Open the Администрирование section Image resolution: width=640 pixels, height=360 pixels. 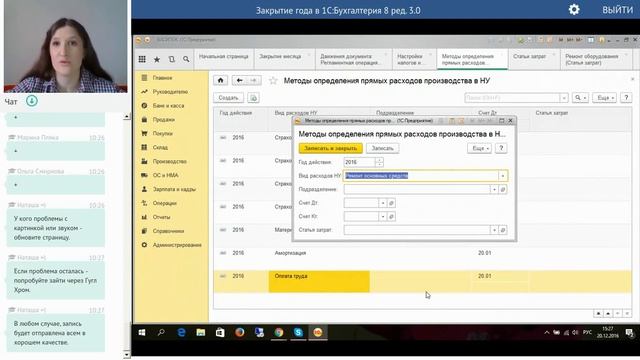tap(177, 245)
